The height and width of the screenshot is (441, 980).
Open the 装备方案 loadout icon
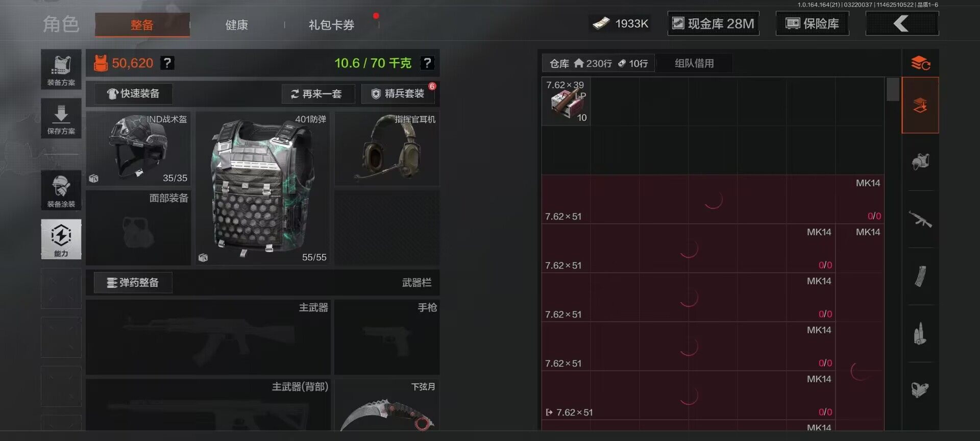pyautogui.click(x=61, y=69)
